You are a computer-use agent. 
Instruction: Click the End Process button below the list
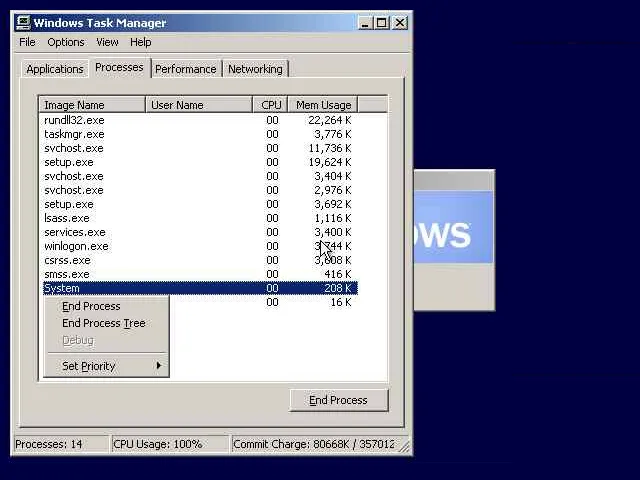338,400
